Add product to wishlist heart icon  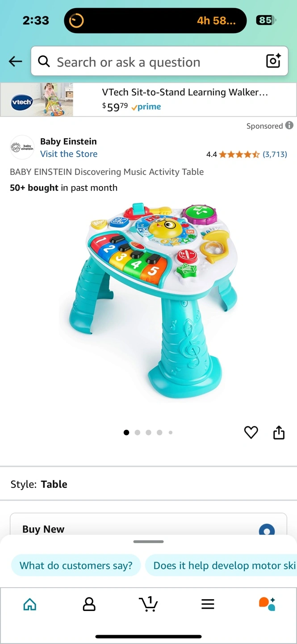click(x=251, y=432)
